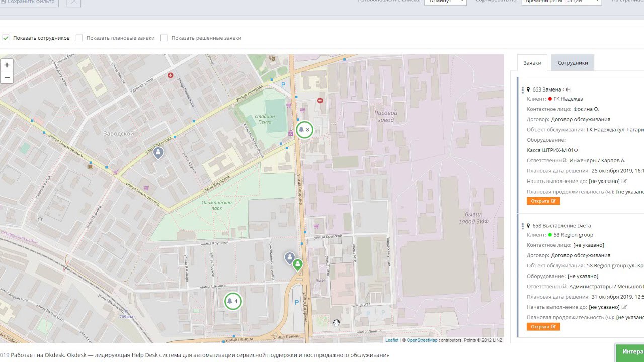Select the green employee marker on улица Гагарина

point(298,264)
